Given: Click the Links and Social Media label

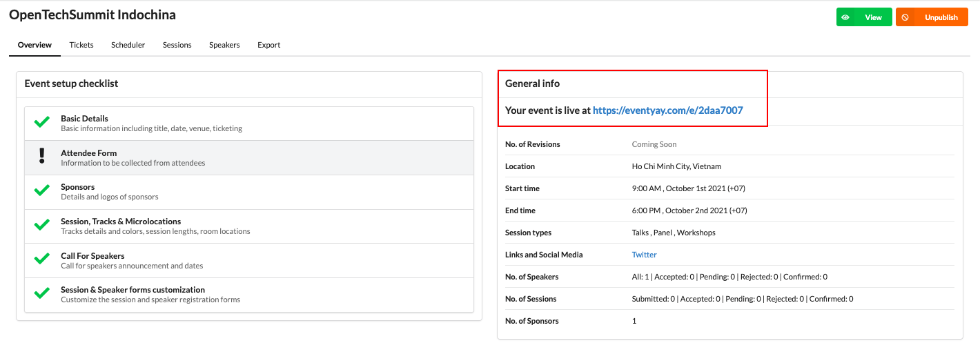Looking at the screenshot, I should click(x=544, y=255).
